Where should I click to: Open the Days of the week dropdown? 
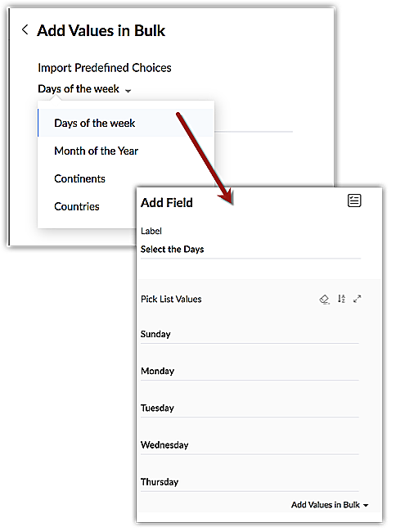point(84,89)
